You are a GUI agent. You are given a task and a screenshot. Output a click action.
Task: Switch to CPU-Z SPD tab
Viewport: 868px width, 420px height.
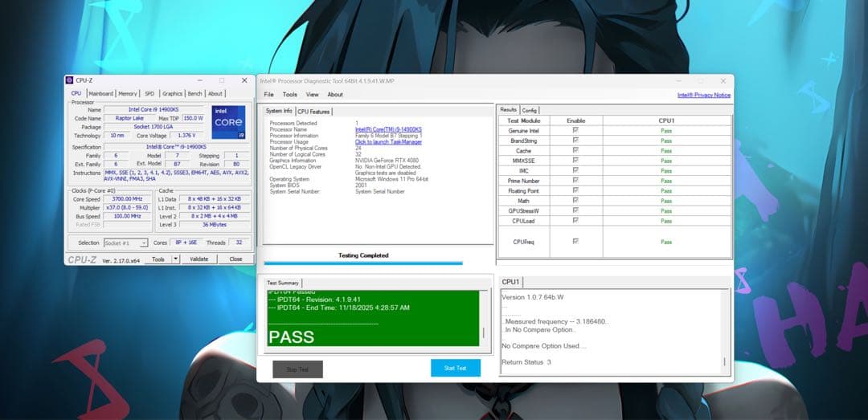(149, 93)
